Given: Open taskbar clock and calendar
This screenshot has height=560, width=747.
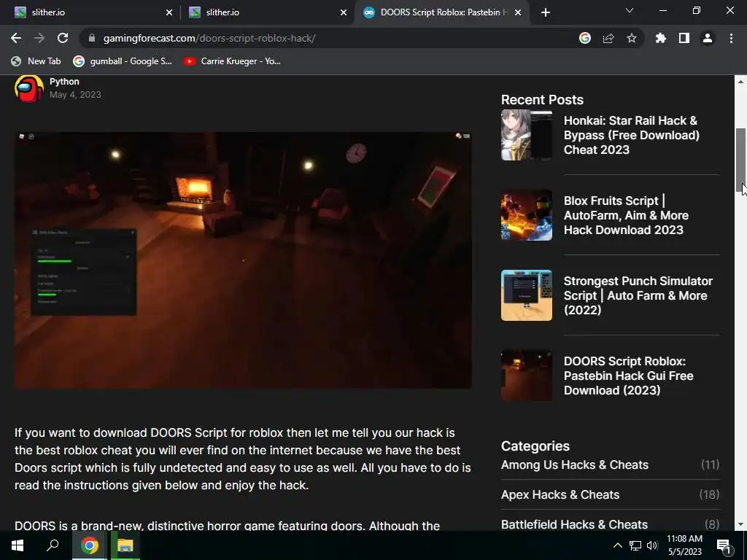Looking at the screenshot, I should tap(684, 545).
